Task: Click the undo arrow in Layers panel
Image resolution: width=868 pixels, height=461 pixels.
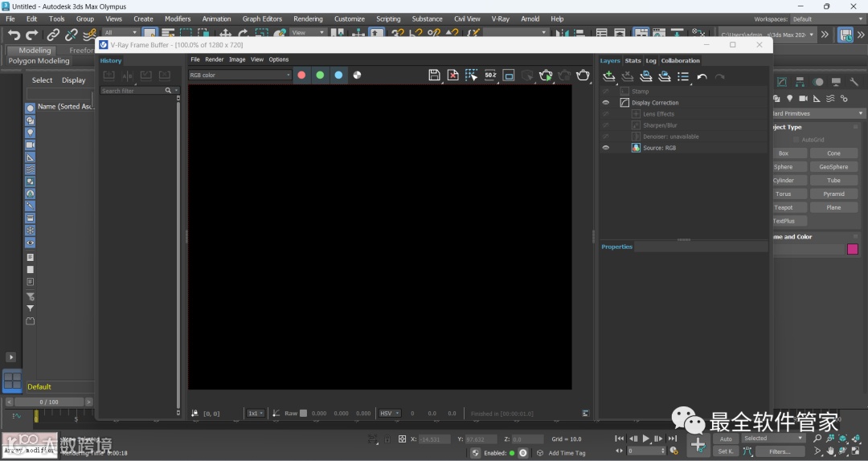Action: point(702,77)
